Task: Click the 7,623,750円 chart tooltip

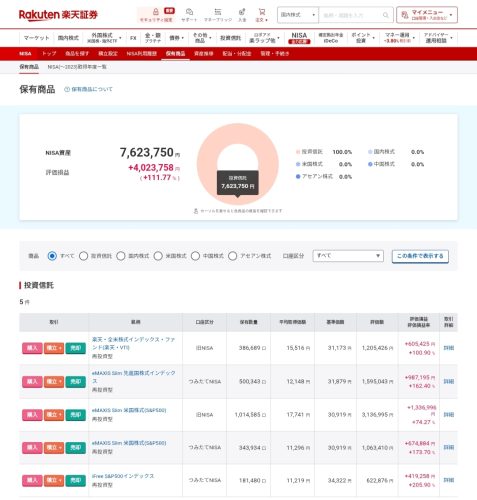Action: coord(238,183)
